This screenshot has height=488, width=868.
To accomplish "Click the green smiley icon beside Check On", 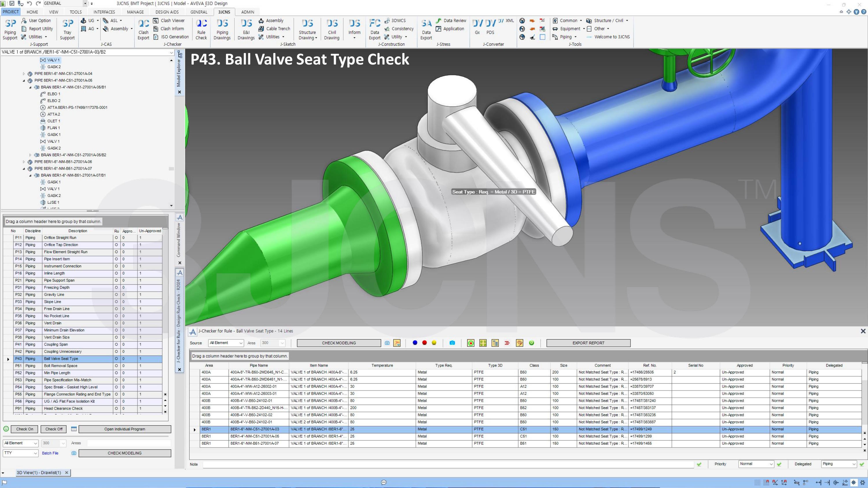I will (6, 429).
